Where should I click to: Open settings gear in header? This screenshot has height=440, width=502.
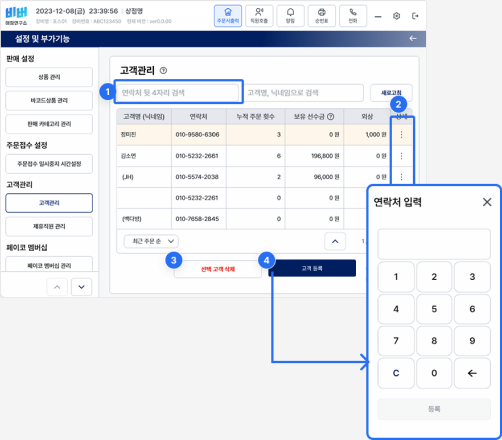click(x=396, y=16)
